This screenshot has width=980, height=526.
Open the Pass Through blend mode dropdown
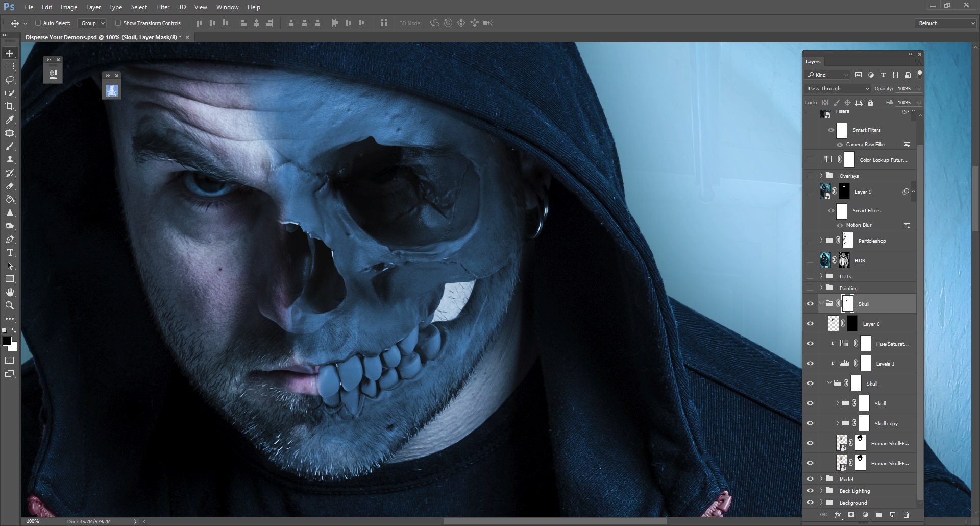837,88
